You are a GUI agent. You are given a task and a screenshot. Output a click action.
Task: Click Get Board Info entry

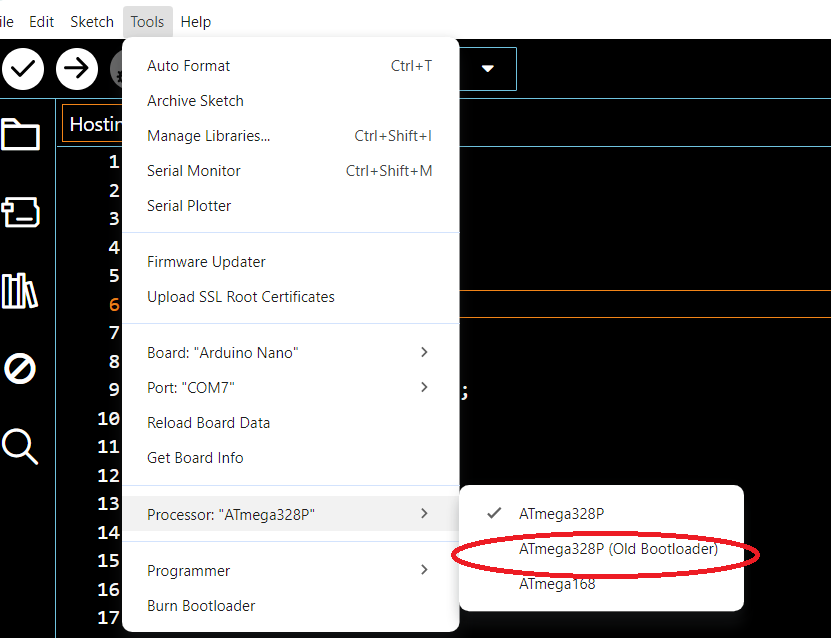coord(195,457)
